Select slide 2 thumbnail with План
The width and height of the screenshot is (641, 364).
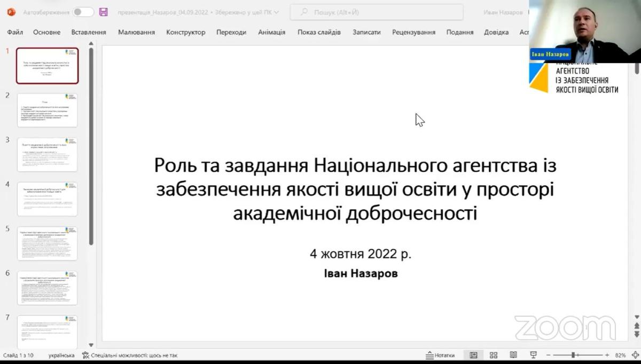pyautogui.click(x=47, y=110)
